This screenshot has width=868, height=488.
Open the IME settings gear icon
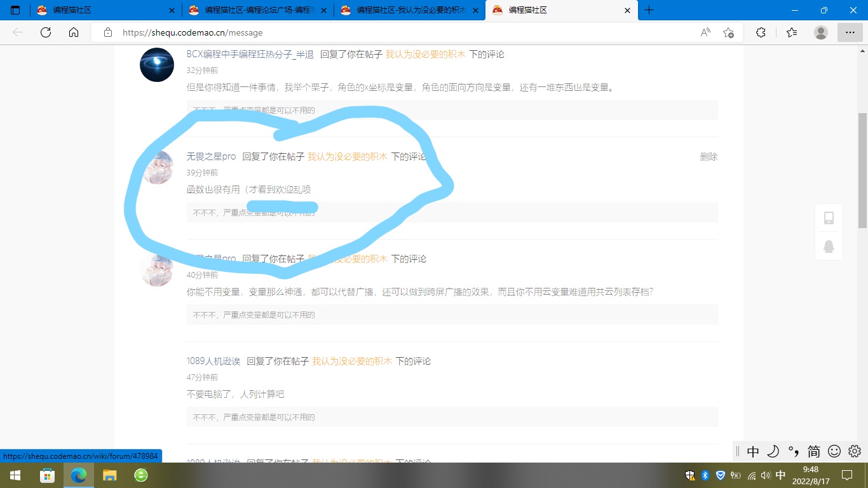coord(855,451)
